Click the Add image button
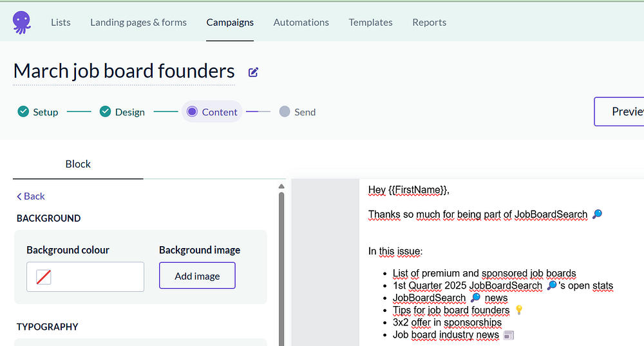The image size is (644, 346). coord(197,276)
